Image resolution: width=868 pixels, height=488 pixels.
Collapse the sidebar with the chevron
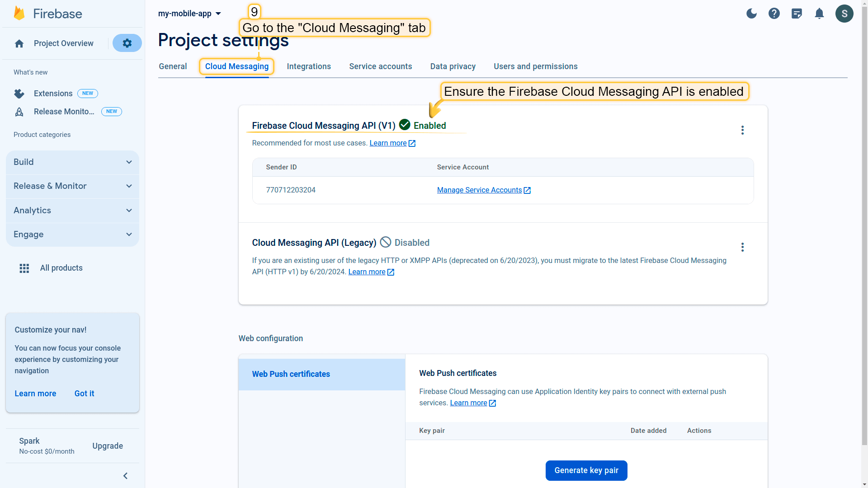coord(125,476)
